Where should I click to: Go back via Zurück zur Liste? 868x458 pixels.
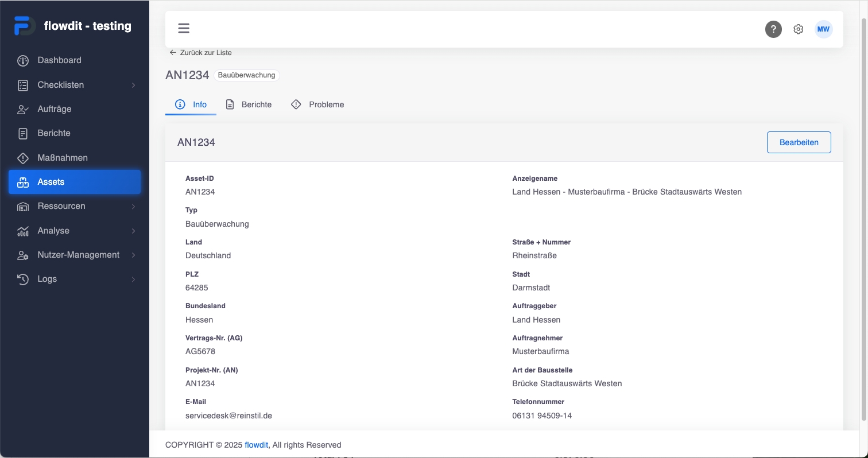(x=201, y=53)
